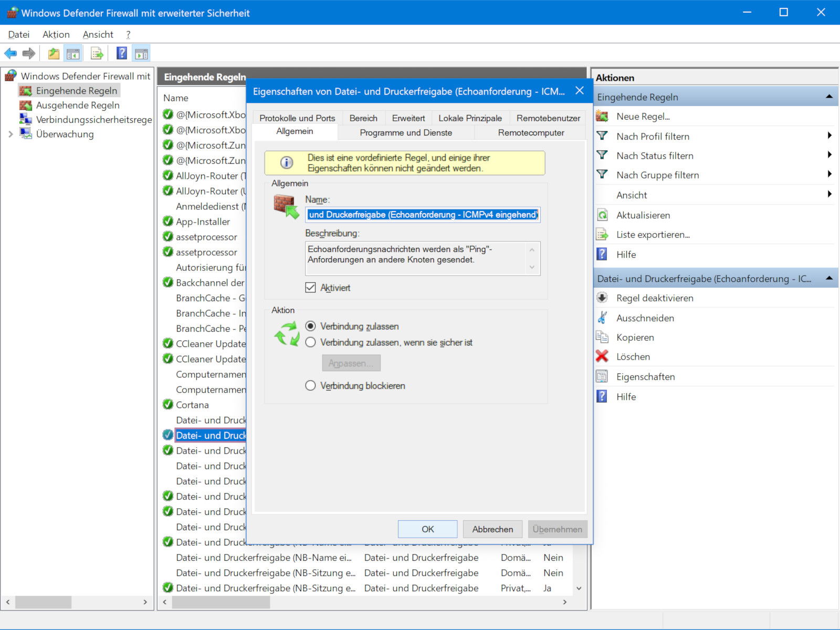Image resolution: width=840 pixels, height=630 pixels.
Task: Click the folder-up toolbar icon
Action: point(54,53)
